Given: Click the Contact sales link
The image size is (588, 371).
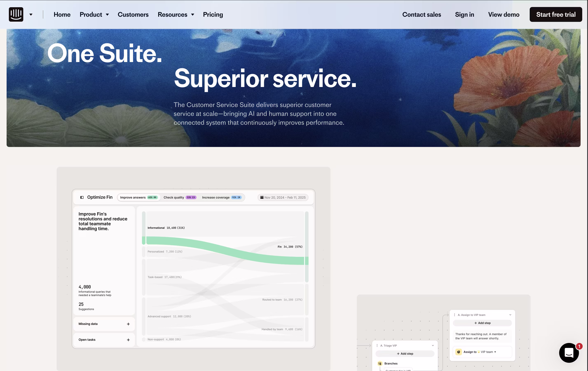Looking at the screenshot, I should tap(422, 14).
